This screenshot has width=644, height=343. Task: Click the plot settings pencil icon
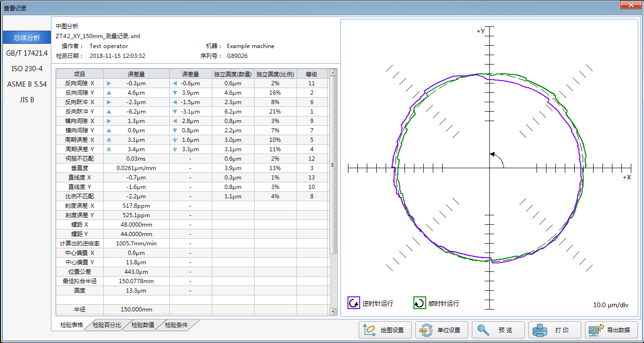click(369, 330)
